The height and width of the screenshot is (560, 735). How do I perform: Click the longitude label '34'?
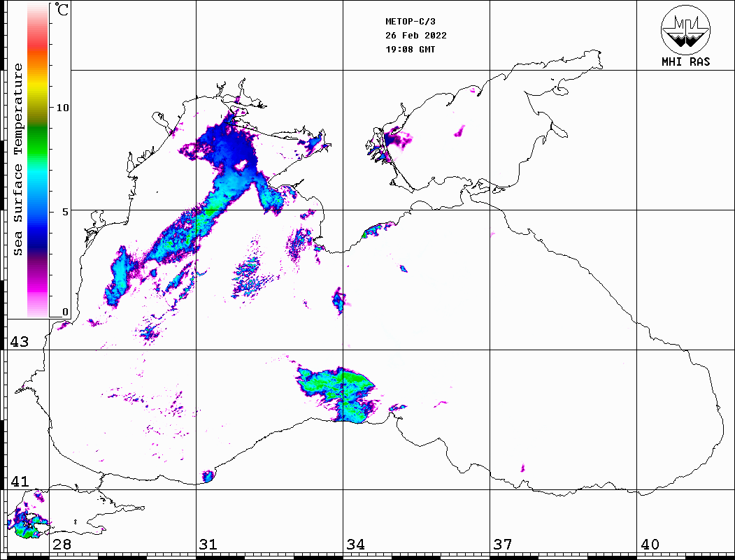click(355, 544)
